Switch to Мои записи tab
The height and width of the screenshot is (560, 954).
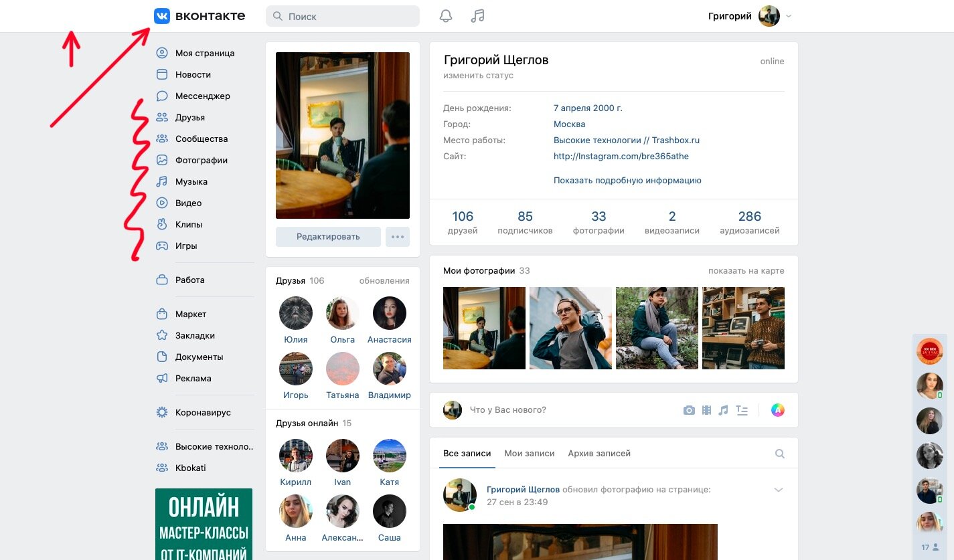[x=530, y=454]
